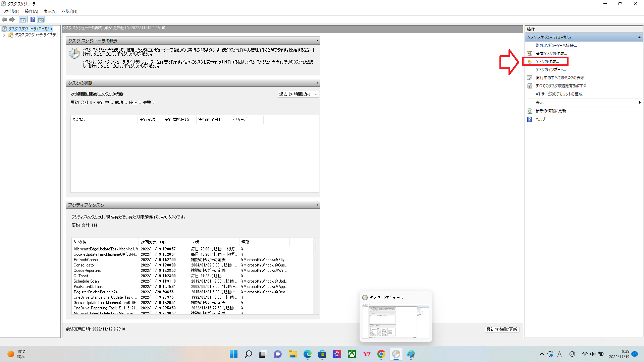The height and width of the screenshot is (362, 644).
Task: Click the show/hide action pane toolbar icon
Action: pyautogui.click(x=41, y=19)
